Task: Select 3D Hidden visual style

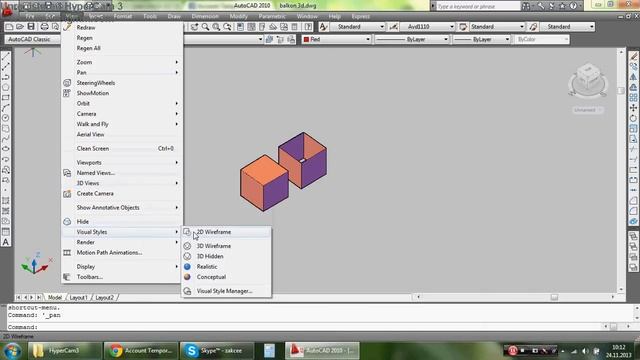Action: (227, 256)
